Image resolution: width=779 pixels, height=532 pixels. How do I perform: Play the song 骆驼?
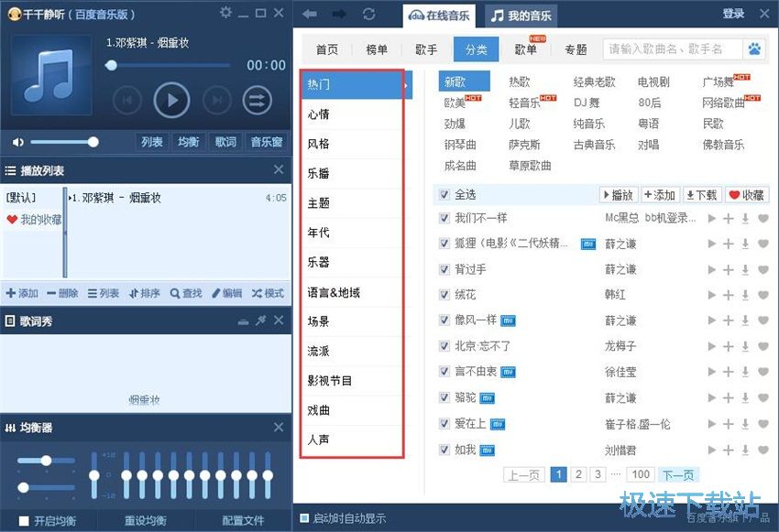coord(712,398)
